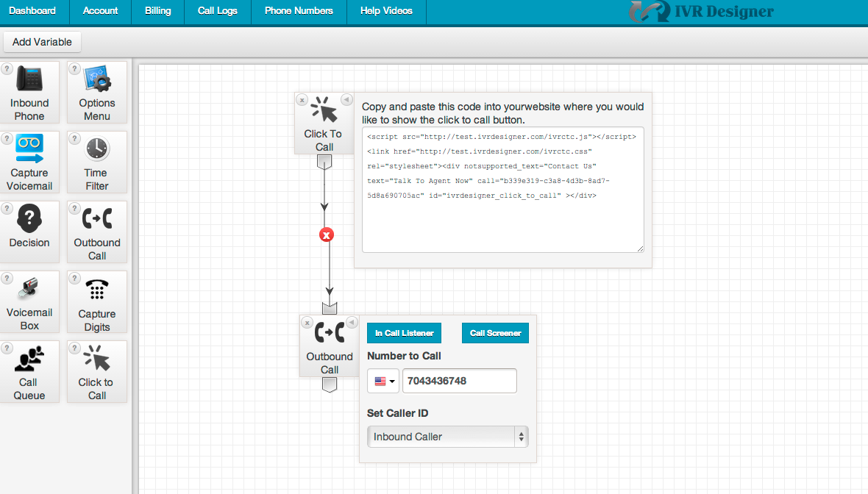Pick the Options Menu palette element

pos(97,93)
